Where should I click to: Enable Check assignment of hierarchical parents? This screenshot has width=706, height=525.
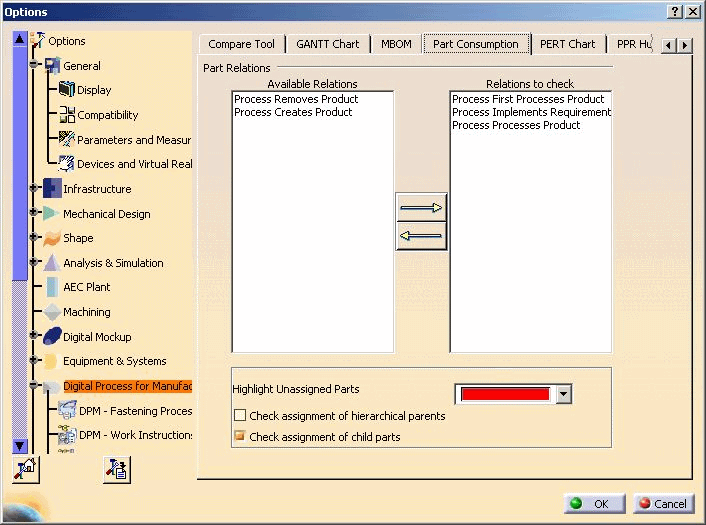tap(240, 416)
